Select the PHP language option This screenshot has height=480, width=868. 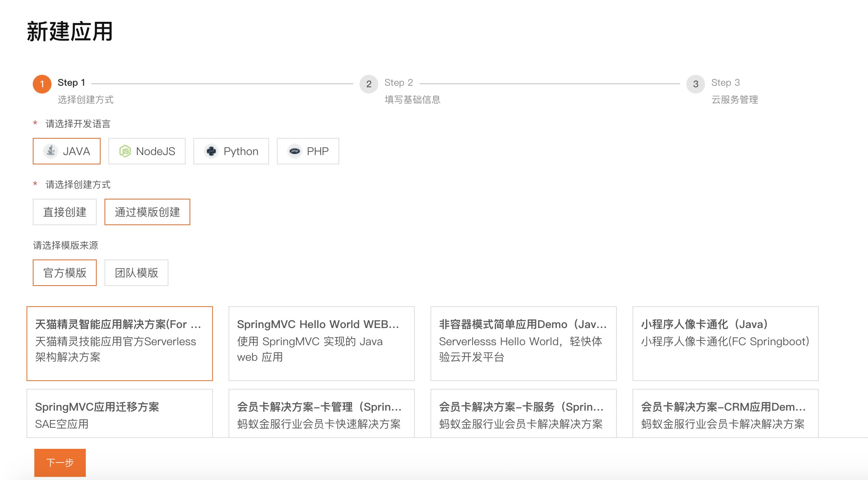pos(308,151)
